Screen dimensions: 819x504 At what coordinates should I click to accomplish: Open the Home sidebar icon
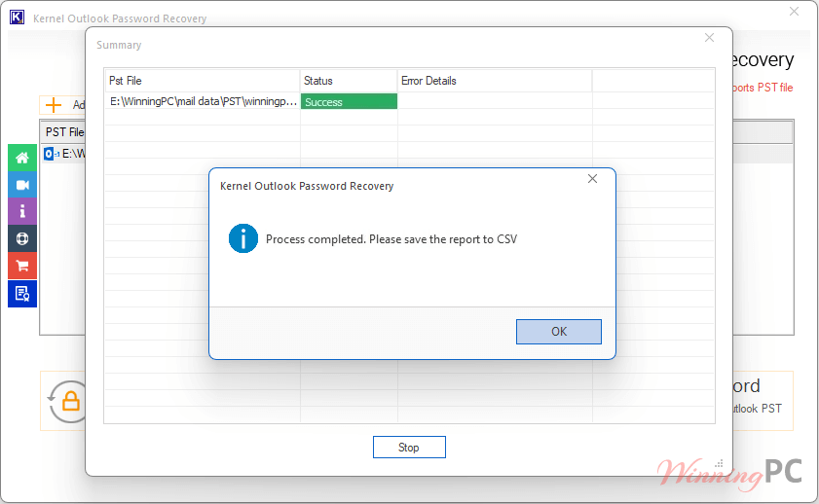(22, 158)
